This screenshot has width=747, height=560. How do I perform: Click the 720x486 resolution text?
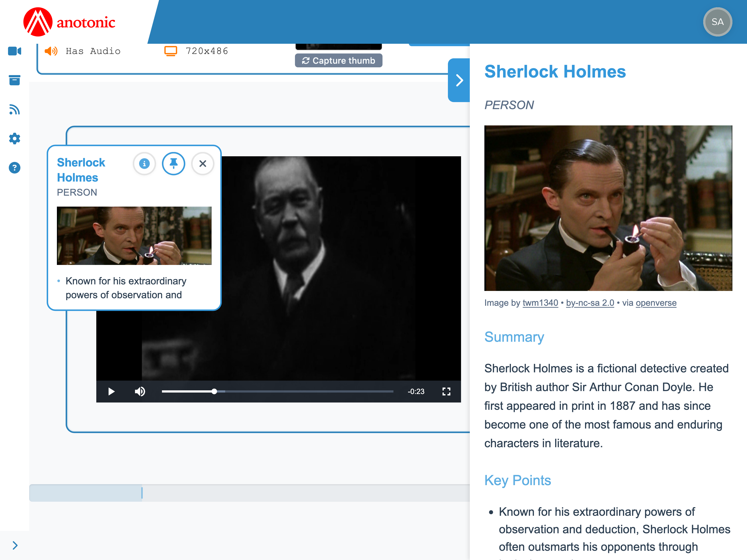(x=207, y=51)
